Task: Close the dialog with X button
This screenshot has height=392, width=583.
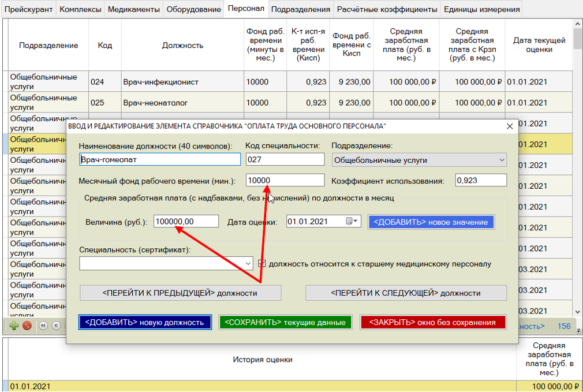Action: tap(509, 126)
